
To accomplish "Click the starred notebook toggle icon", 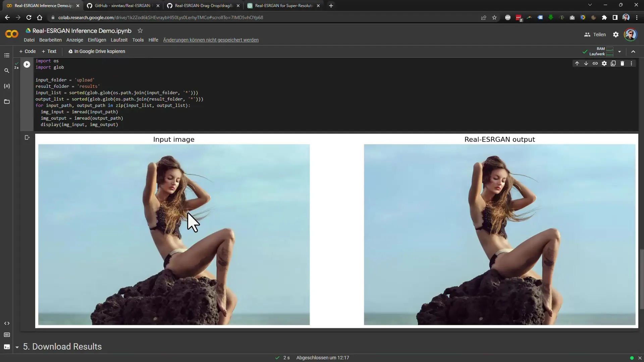I will click(x=140, y=30).
